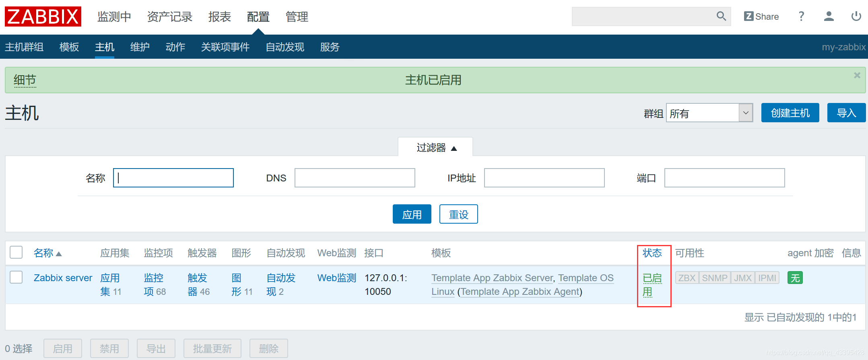Expand the 细节 details link
This screenshot has width=868, height=360.
point(25,80)
